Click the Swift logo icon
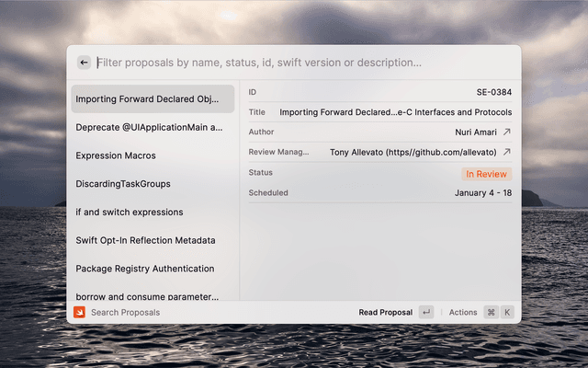Viewport: 588px width, 368px height. click(80, 312)
